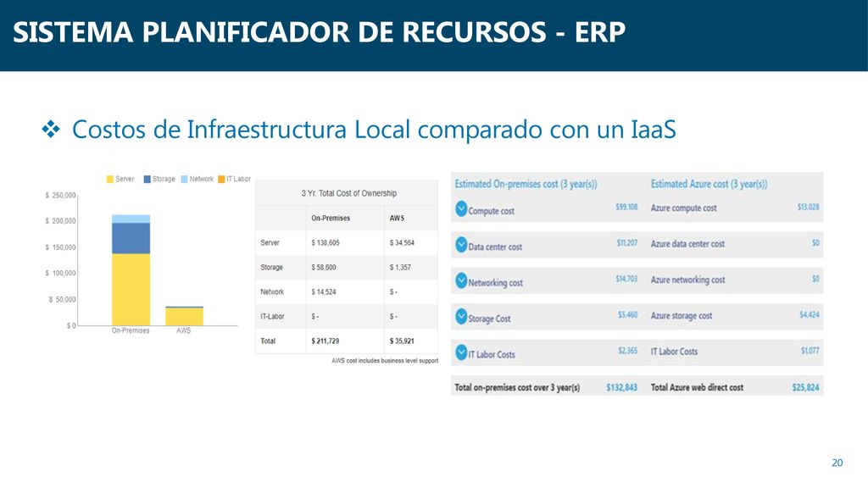
Task: Expand the Data center cost chevron
Action: click(461, 245)
